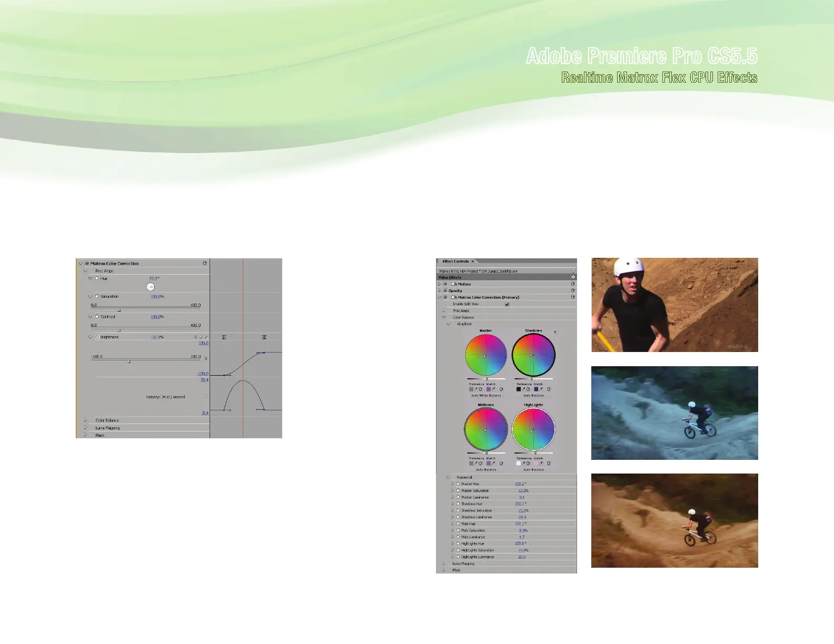Click the Brightness slider handle
This screenshot has height=644, width=834.
tap(129, 362)
